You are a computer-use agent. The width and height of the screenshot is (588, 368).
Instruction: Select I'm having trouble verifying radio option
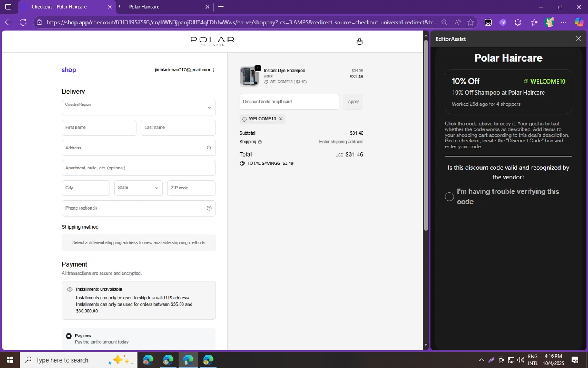click(x=449, y=197)
